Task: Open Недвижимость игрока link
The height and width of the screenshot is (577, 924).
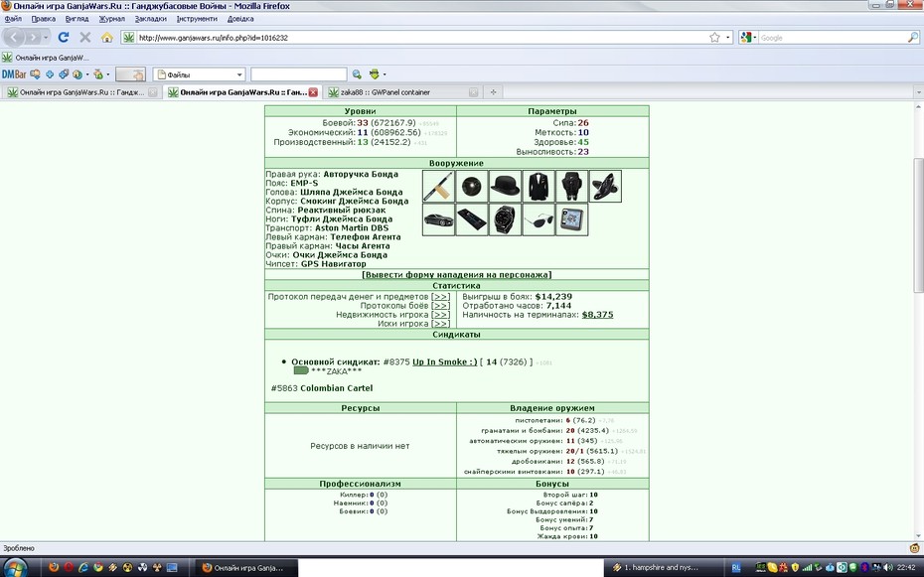Action: [x=441, y=315]
